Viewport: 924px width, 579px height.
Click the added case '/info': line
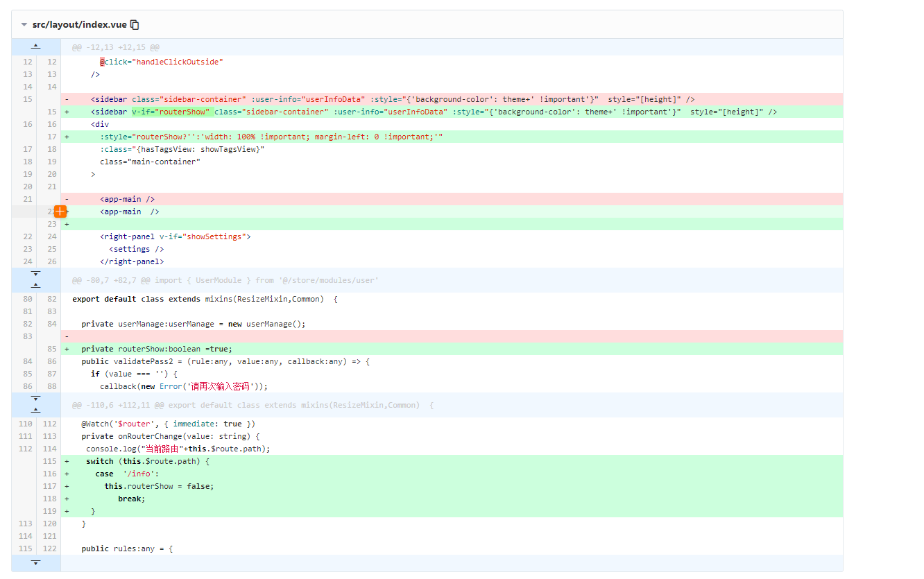click(452, 474)
